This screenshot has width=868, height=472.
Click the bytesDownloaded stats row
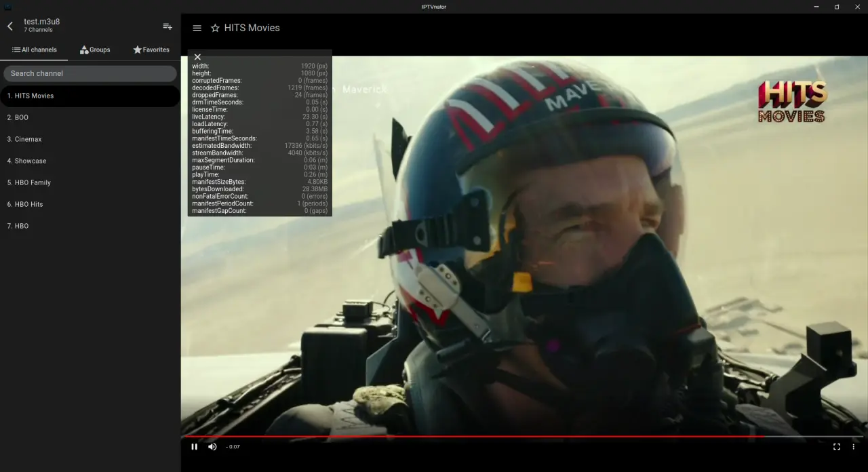pyautogui.click(x=260, y=189)
